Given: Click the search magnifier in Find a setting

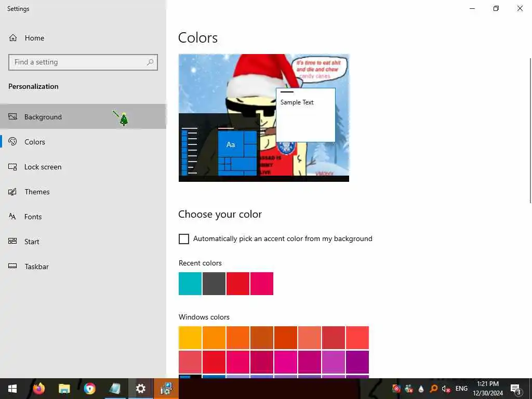Looking at the screenshot, I should pyautogui.click(x=150, y=62).
